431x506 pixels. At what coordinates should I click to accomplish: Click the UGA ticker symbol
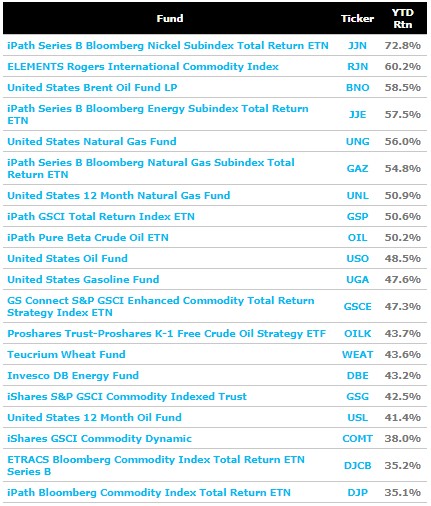click(357, 279)
